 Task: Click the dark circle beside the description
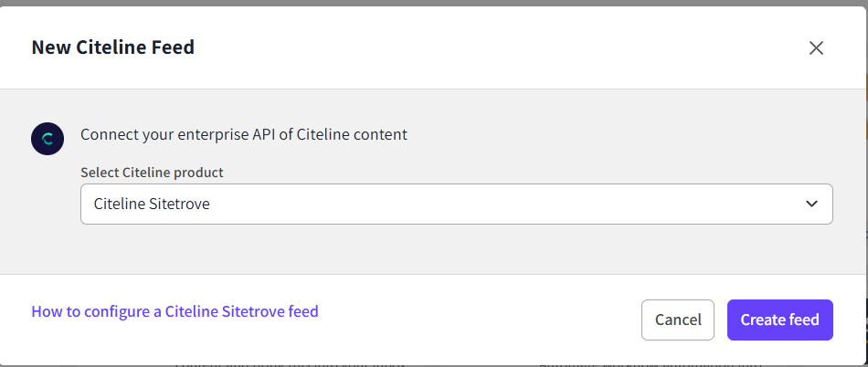click(x=47, y=139)
